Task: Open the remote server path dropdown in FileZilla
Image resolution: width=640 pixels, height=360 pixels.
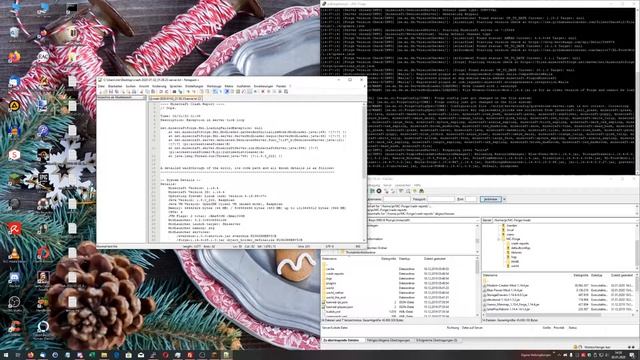Action: click(x=637, y=220)
